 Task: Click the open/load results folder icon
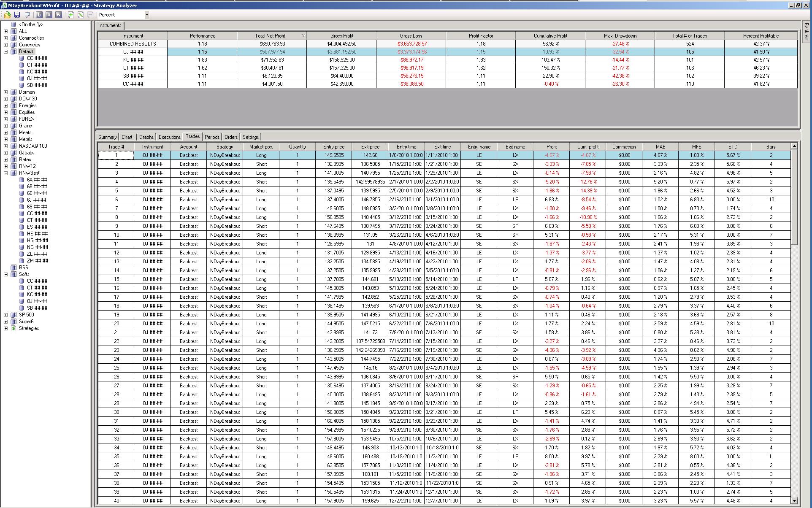(7, 15)
